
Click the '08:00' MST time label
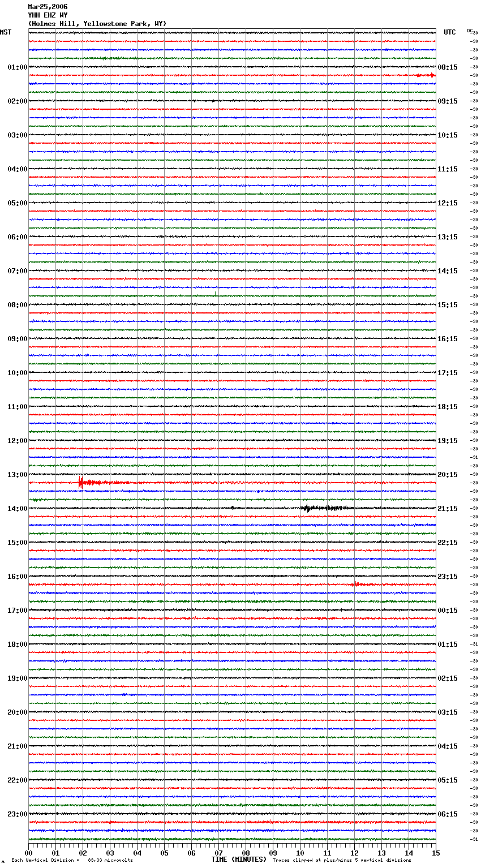[x=18, y=305]
